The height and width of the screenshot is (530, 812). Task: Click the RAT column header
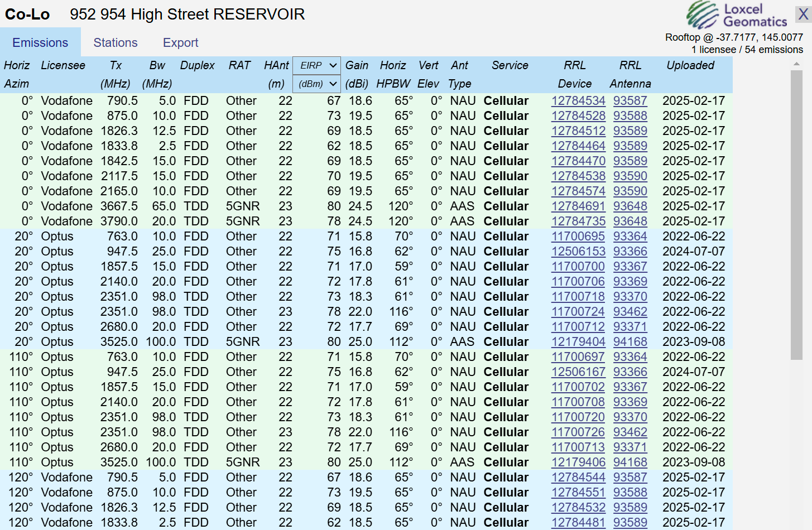coord(239,65)
